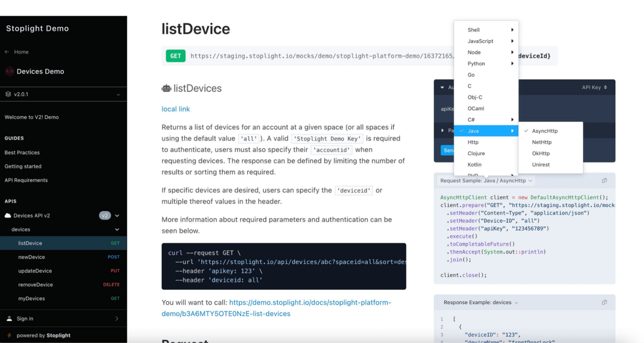Select Http in the language menu

point(486,142)
